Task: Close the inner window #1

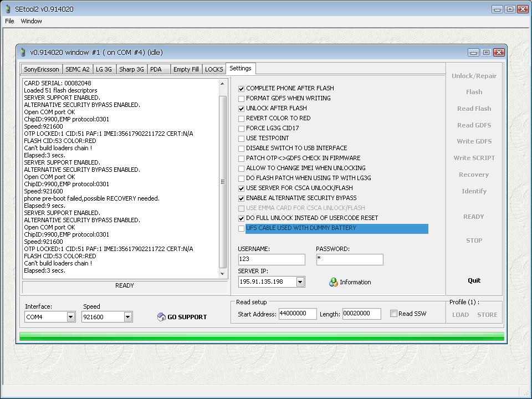Action: point(499,52)
